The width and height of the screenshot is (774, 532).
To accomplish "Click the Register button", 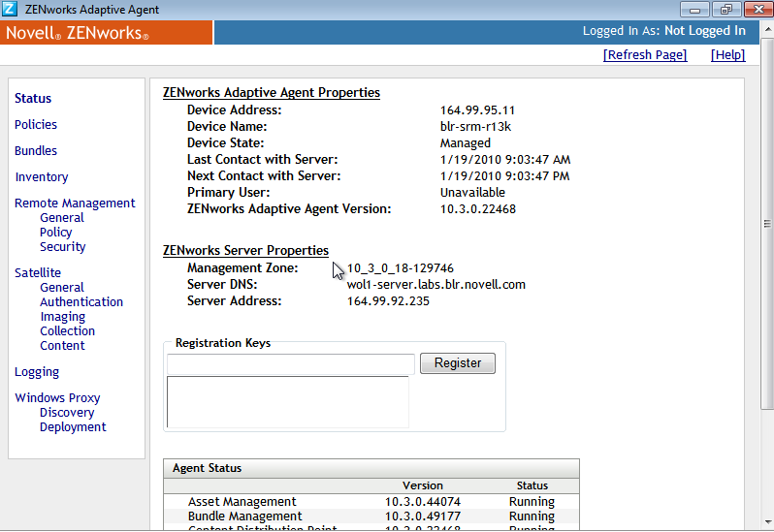I will [x=458, y=363].
